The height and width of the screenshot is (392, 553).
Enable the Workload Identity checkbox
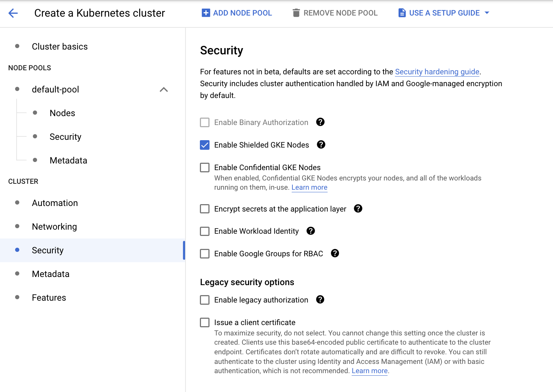click(205, 231)
